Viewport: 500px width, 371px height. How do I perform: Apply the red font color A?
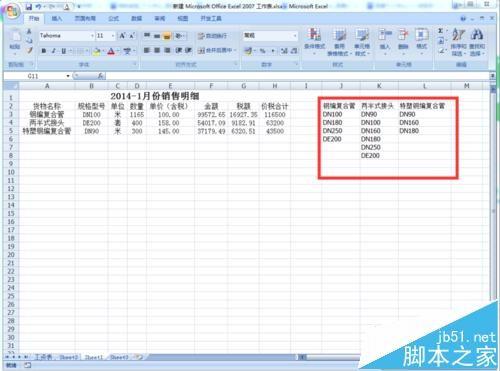tap(111, 51)
